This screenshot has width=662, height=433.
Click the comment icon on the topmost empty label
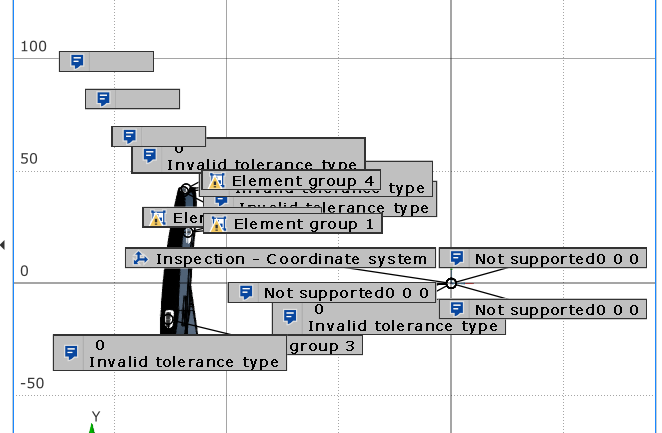tap(76, 62)
